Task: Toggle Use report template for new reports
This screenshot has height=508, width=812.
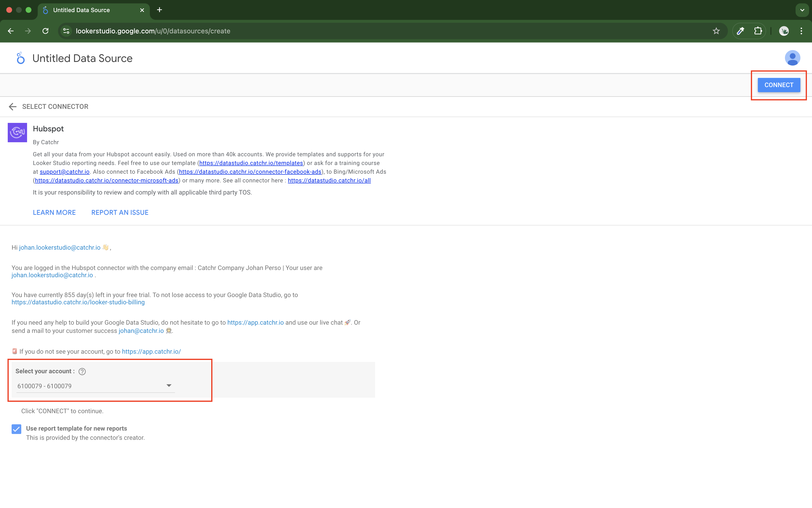Action: click(16, 429)
